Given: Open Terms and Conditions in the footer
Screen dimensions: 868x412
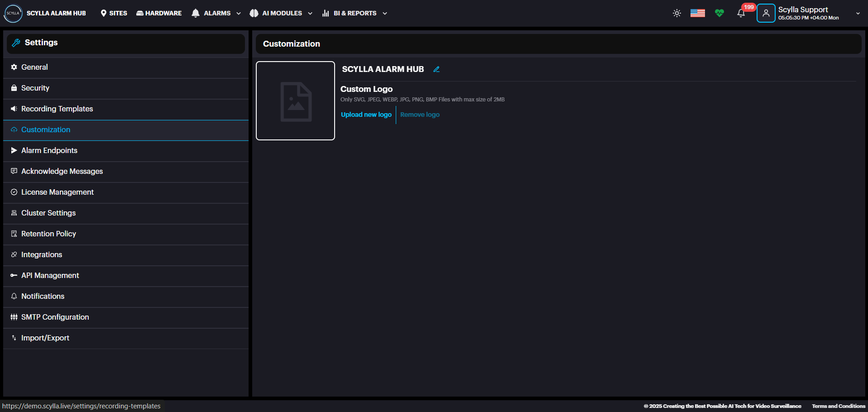Looking at the screenshot, I should pos(838,406).
